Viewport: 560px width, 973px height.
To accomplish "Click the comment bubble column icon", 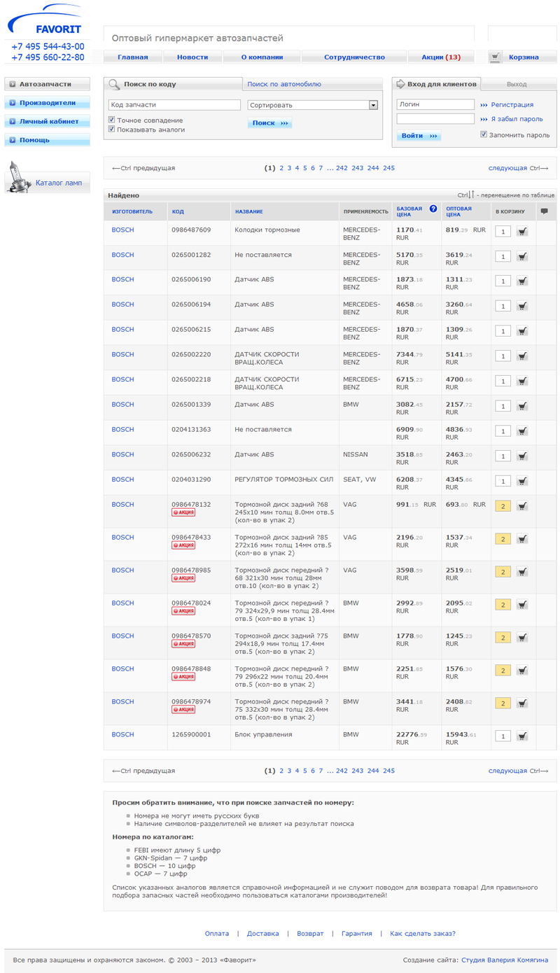I will (545, 211).
